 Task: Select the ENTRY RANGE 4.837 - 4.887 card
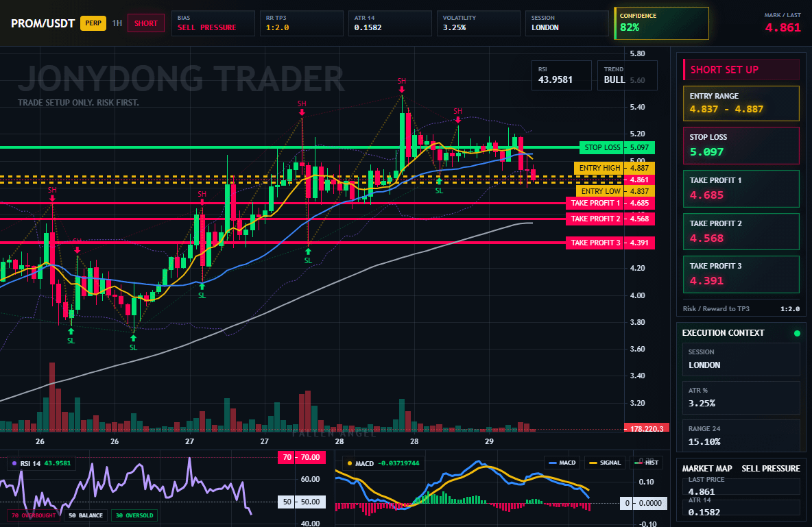pyautogui.click(x=741, y=103)
